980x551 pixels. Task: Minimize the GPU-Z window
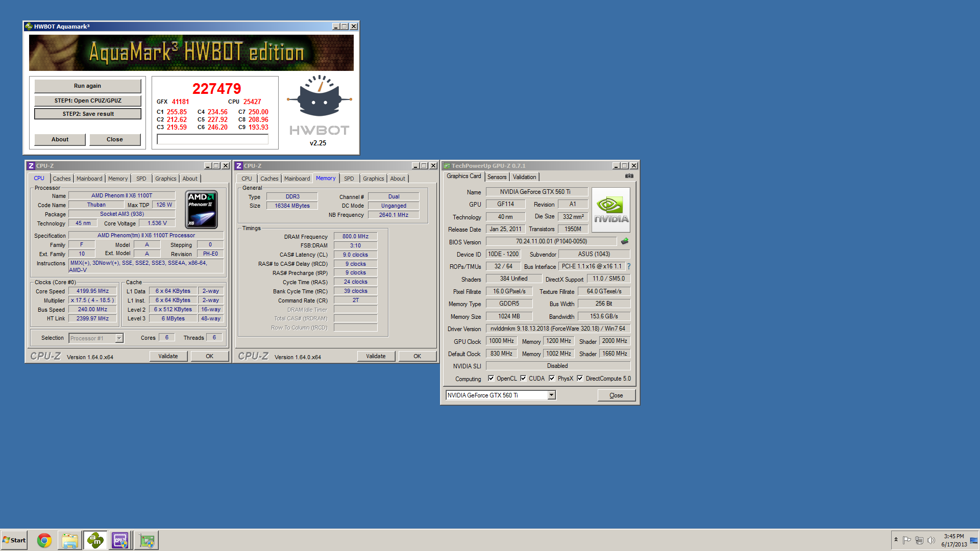click(616, 166)
